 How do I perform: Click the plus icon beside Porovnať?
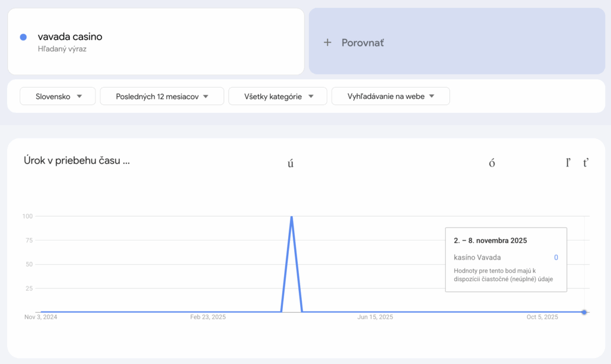click(x=327, y=42)
